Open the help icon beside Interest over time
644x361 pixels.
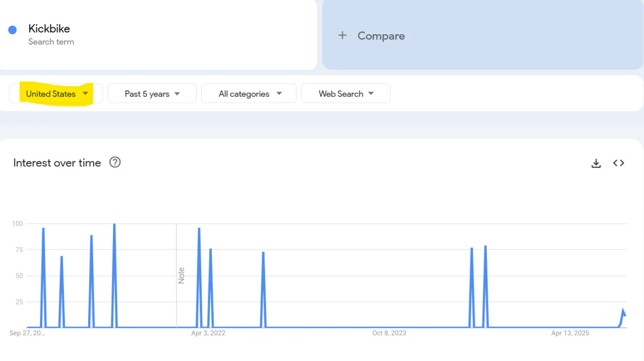tap(115, 162)
